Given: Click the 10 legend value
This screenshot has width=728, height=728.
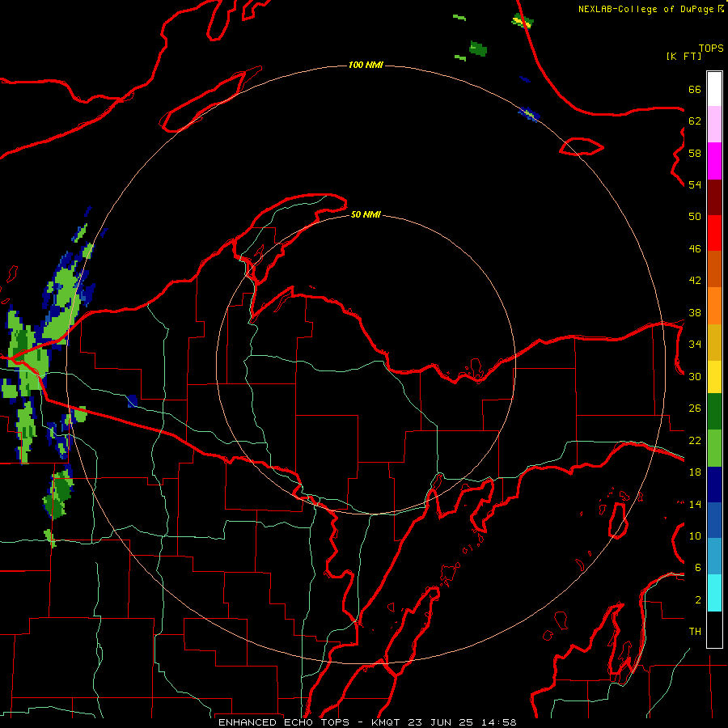Looking at the screenshot, I should click(x=695, y=536).
